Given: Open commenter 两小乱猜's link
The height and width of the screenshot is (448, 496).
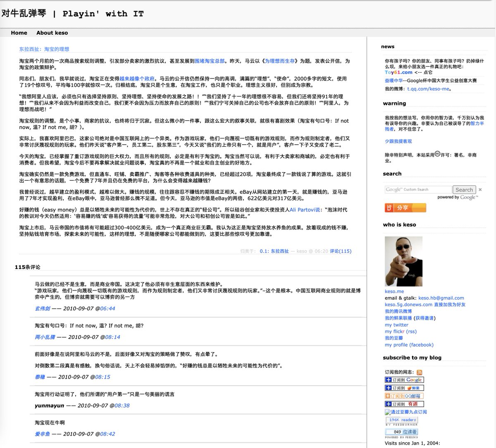Looking at the screenshot, I should pyautogui.click(x=45, y=337).
